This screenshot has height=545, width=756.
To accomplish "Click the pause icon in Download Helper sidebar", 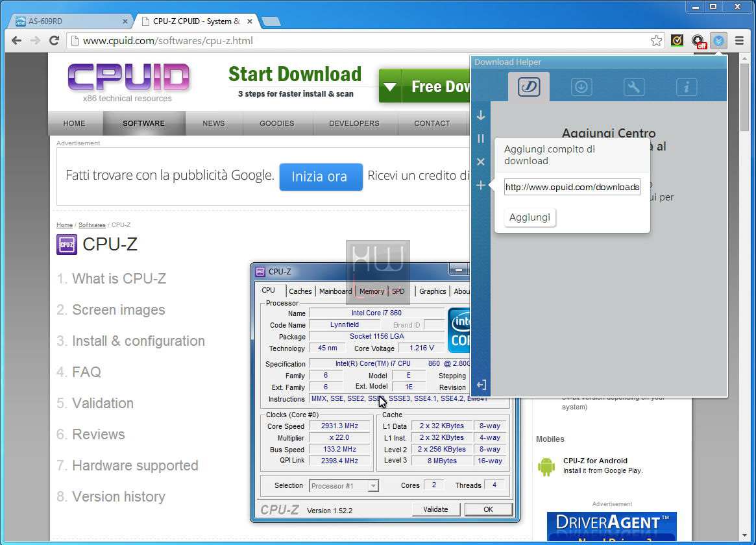I will [x=481, y=139].
